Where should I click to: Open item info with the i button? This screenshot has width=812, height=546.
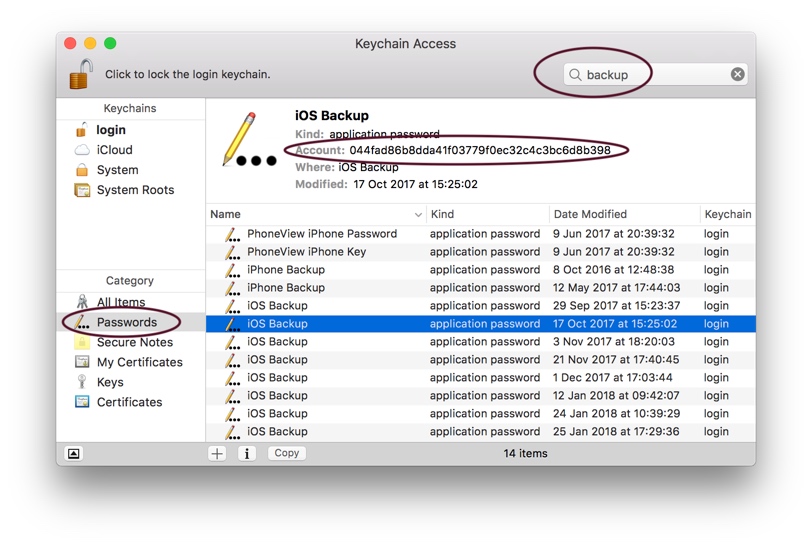246,453
